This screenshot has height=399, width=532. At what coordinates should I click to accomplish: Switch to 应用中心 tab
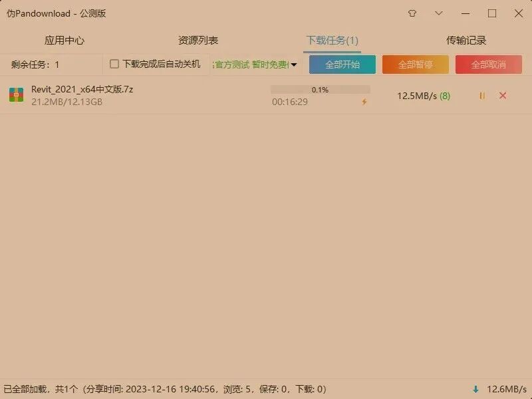click(64, 41)
